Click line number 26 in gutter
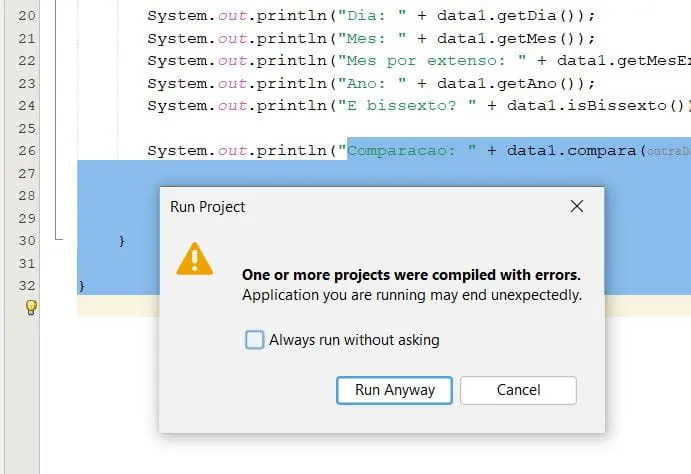 pos(27,150)
